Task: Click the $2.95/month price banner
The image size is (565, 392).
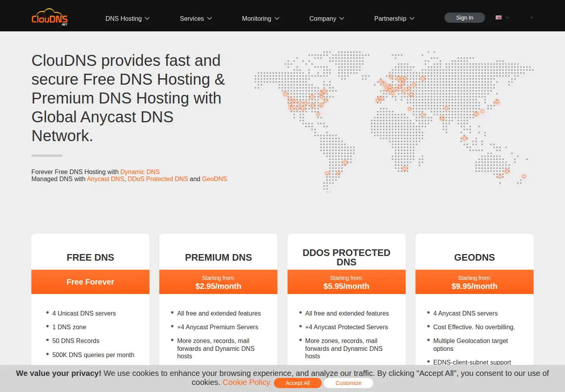Action: click(x=219, y=282)
